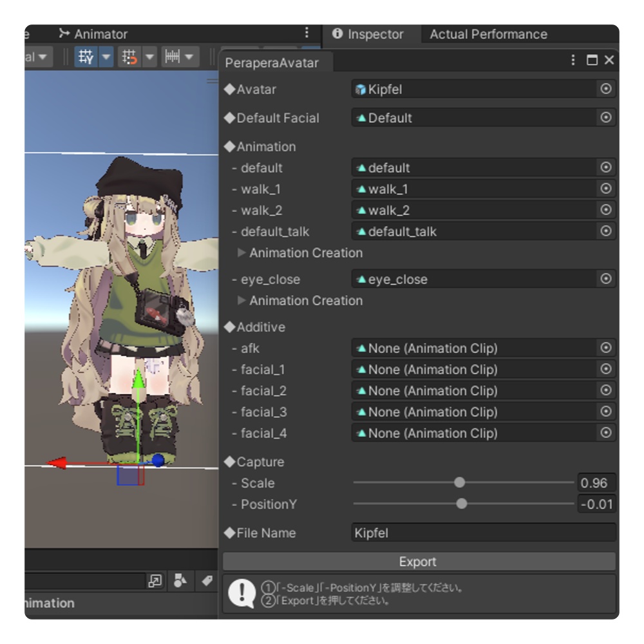
Task: Open object picker for facial_3 clip
Action: click(606, 412)
